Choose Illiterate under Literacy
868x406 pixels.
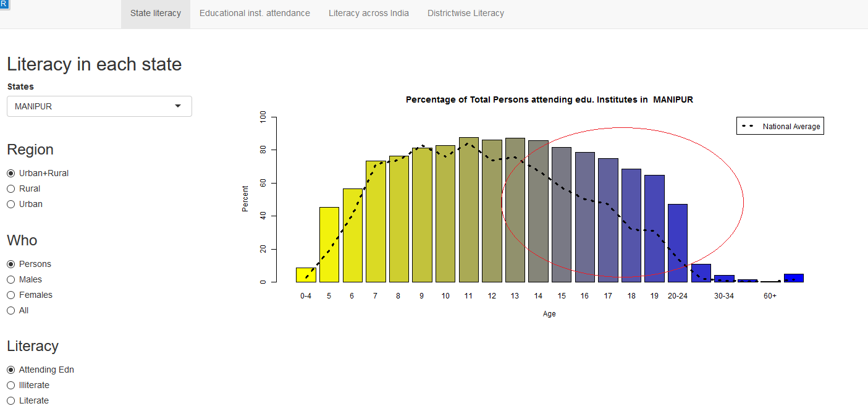[11, 385]
